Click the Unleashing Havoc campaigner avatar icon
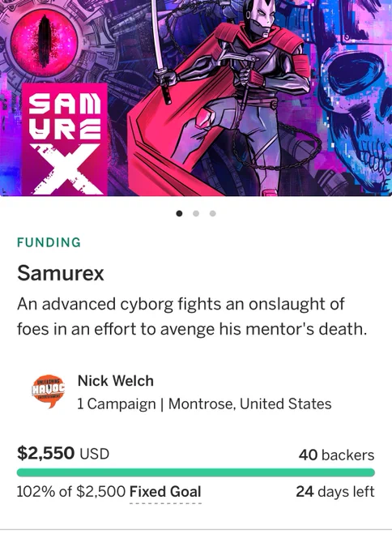The height and width of the screenshot is (551, 392). pos(49,391)
